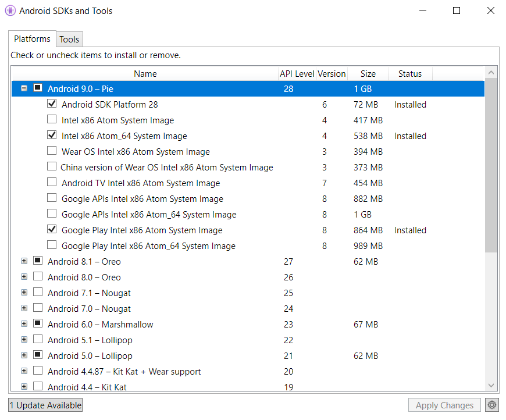Screen dimensions: 506x420
Task: Click the Apply Changes button
Action: click(444, 405)
